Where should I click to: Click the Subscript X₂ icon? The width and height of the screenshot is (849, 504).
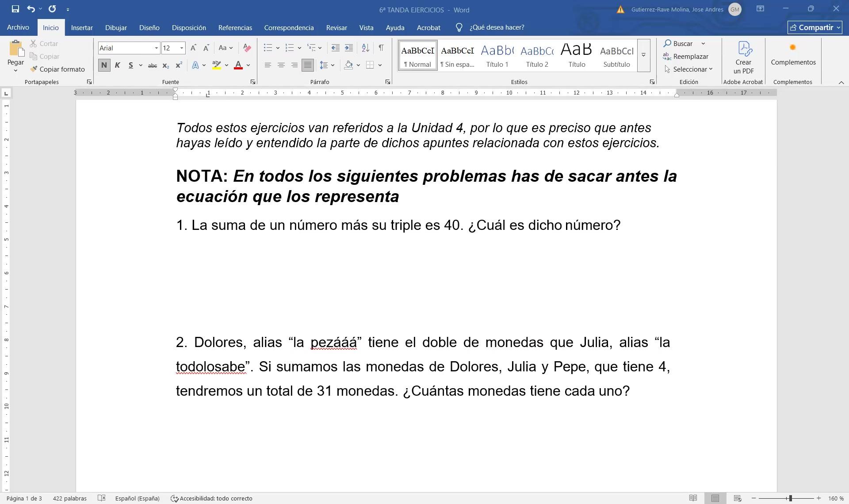[165, 65]
